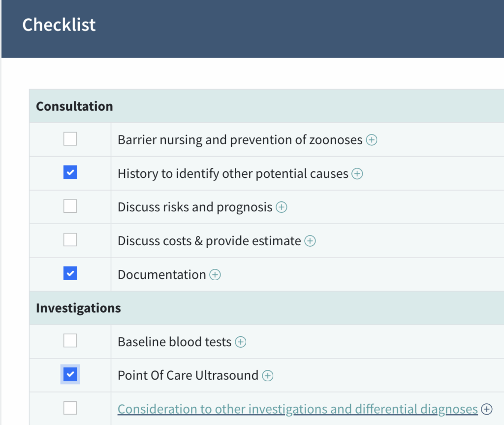The height and width of the screenshot is (425, 504).
Task: Open plus icon next to Discuss costs estimate
Action: (x=310, y=241)
